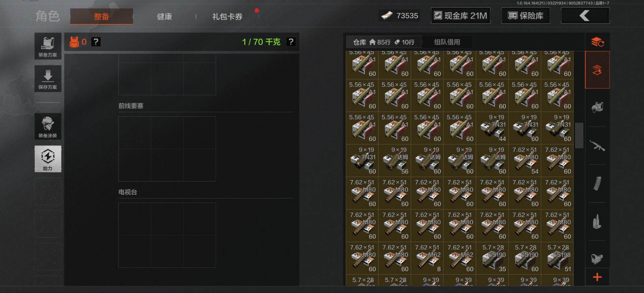Click the stack refresh sort icon
Image resolution: width=644 pixels, height=293 pixels.
(x=597, y=42)
